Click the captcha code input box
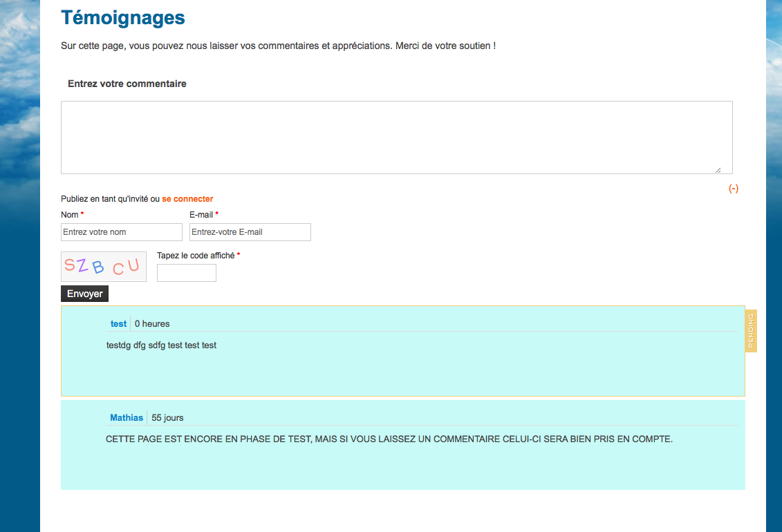Image resolution: width=782 pixels, height=532 pixels. pos(187,273)
